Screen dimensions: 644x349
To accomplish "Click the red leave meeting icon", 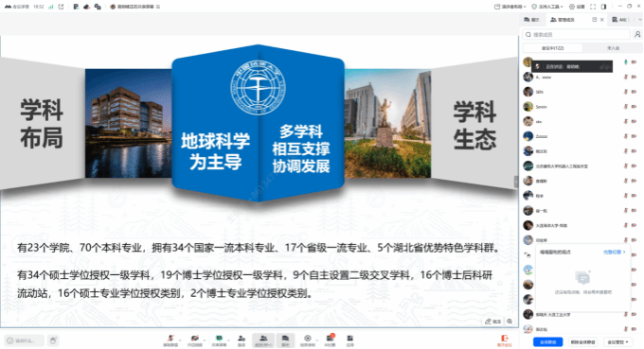I will tap(505, 340).
